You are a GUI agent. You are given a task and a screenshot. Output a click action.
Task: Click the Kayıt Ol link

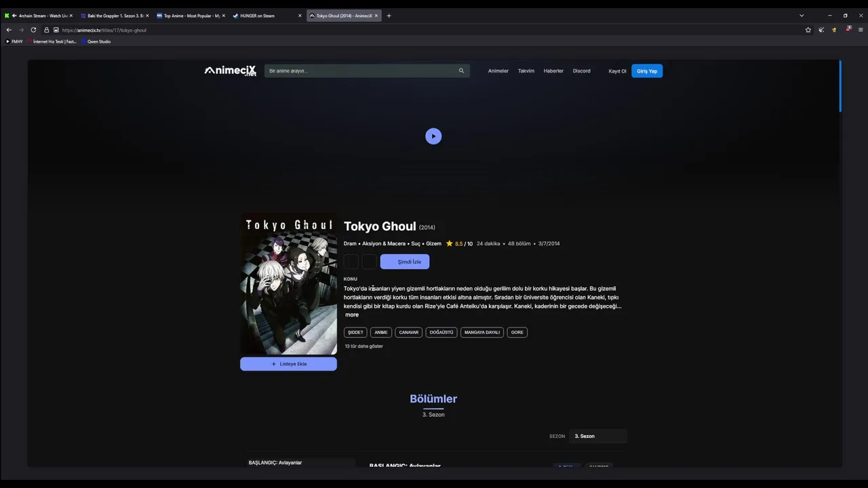[617, 71]
